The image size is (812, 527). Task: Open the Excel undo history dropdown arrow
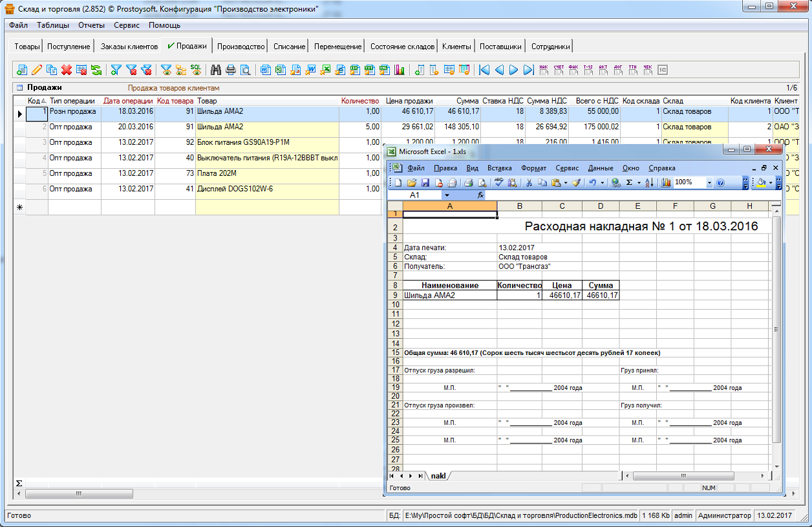603,183
